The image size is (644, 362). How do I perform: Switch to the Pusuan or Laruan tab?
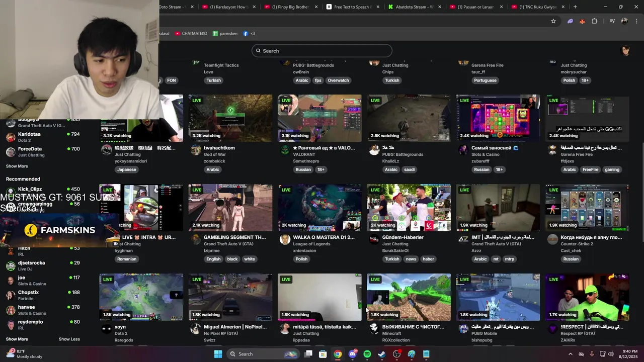pyautogui.click(x=476, y=7)
